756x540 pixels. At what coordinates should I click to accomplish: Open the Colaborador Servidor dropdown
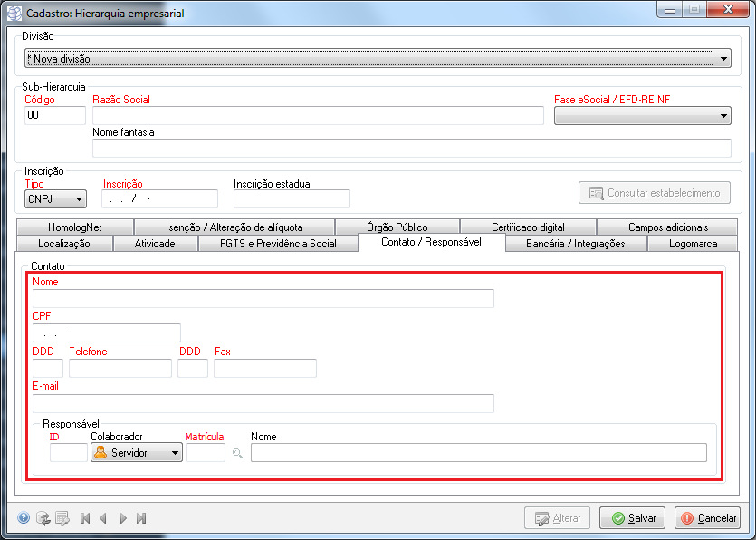coord(175,453)
